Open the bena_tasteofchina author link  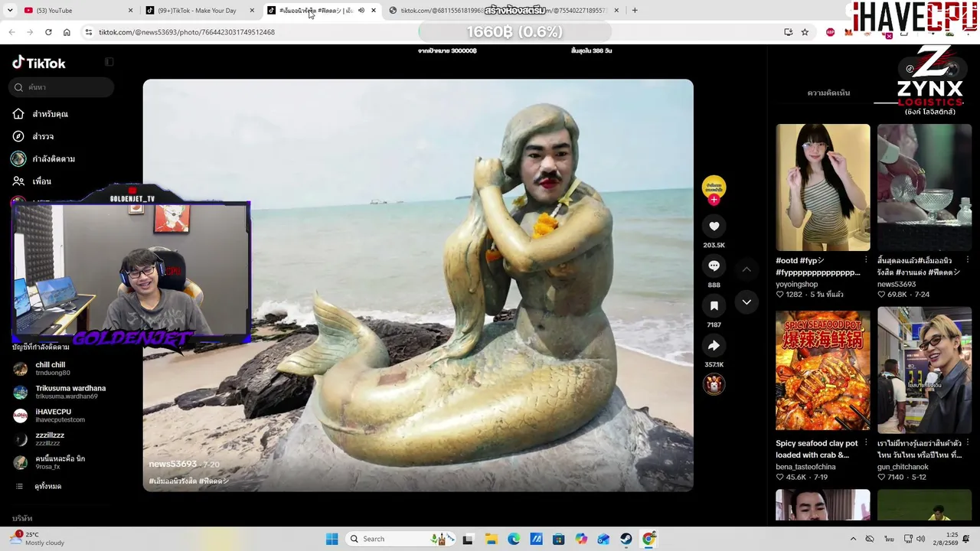(805, 467)
